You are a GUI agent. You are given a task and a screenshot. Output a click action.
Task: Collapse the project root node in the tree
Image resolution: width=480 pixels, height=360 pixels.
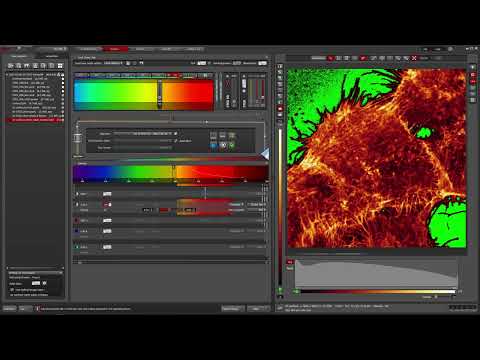[x=7, y=75]
